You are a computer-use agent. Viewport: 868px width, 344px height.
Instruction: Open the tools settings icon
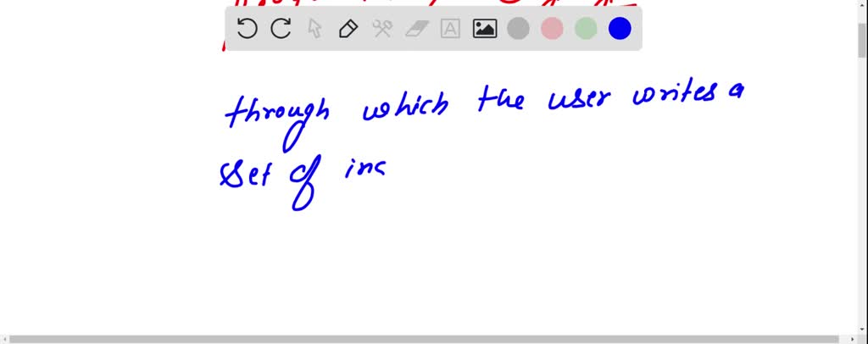(382, 28)
